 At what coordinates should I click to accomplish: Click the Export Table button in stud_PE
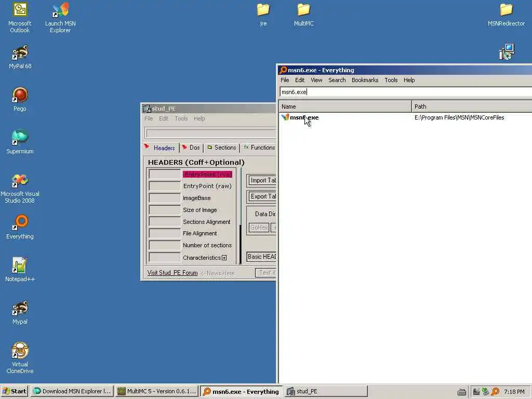[x=262, y=196]
